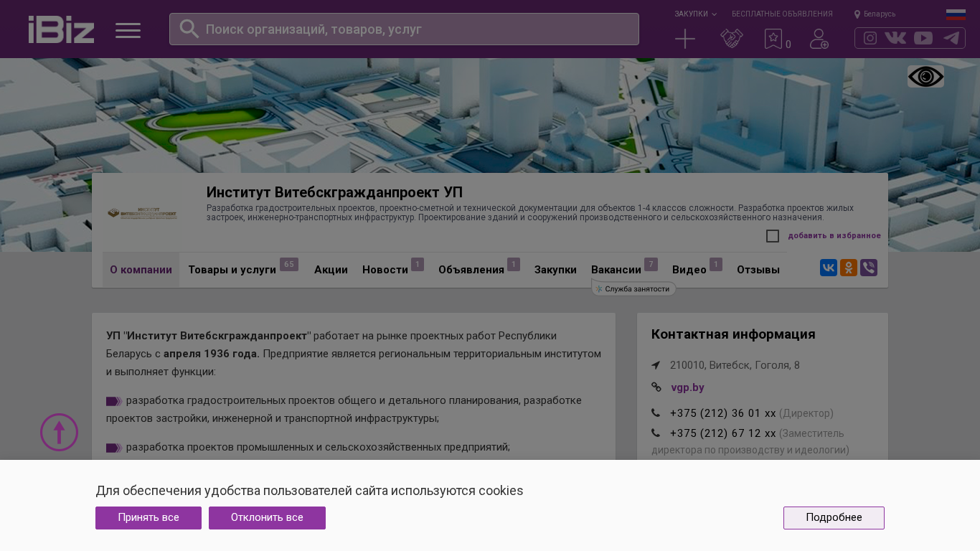Open 'Бесплатные объявления' link
Viewport: 980px width, 551px height.
pos(782,14)
